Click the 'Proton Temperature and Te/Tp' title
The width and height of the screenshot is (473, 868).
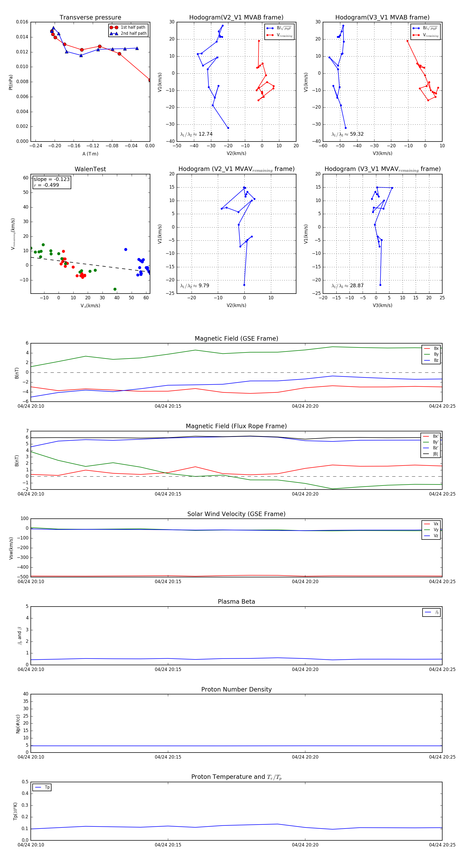click(236, 777)
